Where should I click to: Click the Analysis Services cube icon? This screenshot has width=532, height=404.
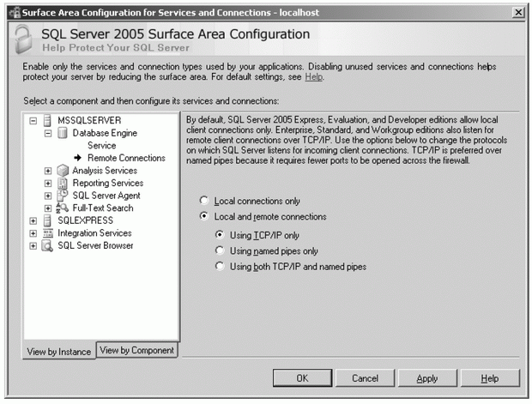62,171
